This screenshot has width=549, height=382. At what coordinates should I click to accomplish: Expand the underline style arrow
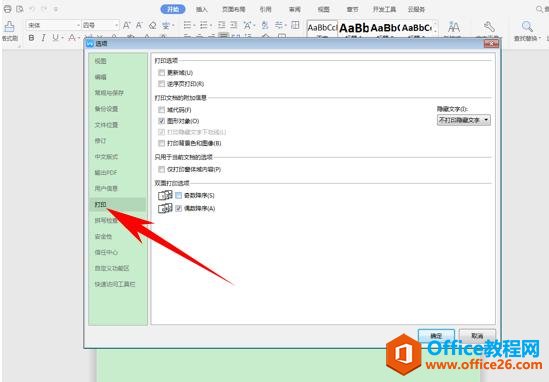click(62, 37)
